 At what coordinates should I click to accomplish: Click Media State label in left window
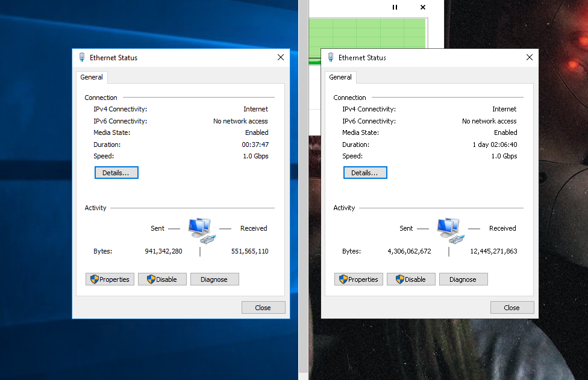111,132
